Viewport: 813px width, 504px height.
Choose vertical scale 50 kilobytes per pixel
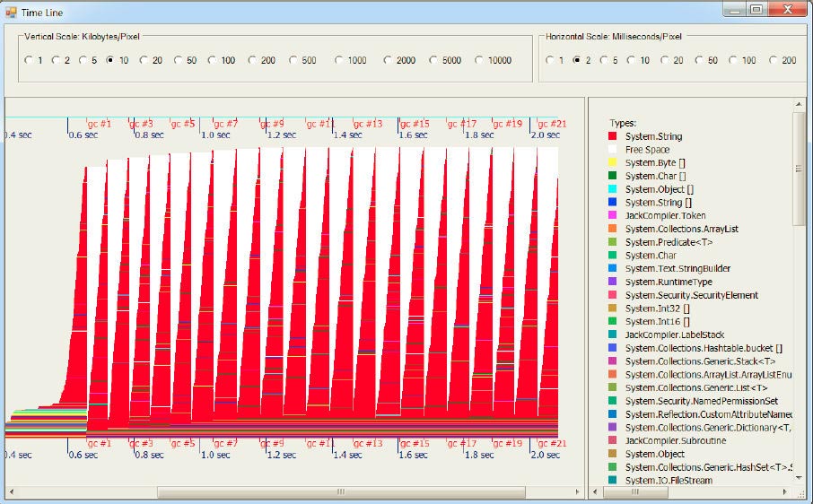185,60
